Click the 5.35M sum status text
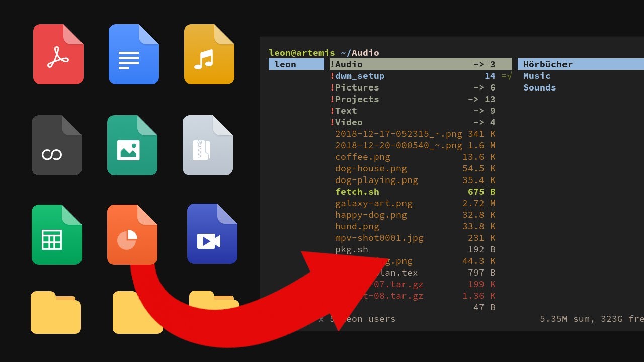644x362 pixels. [565, 319]
